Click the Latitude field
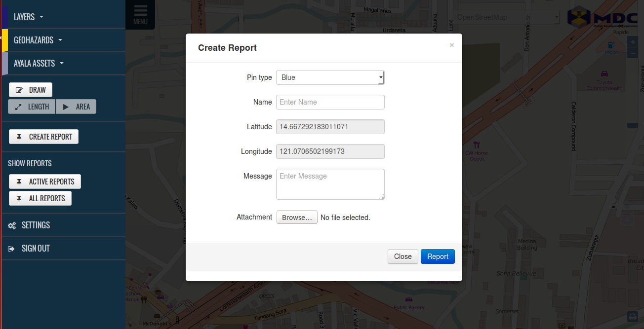 coord(330,127)
